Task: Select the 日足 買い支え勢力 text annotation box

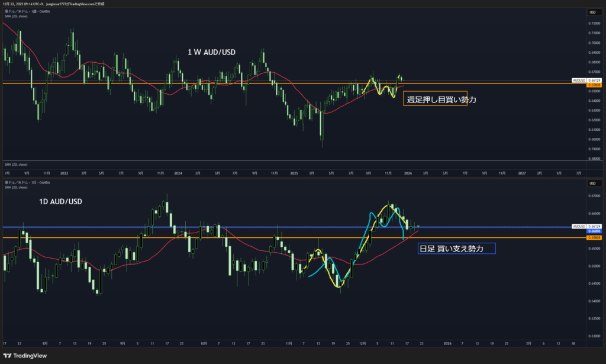Action: 456,249
